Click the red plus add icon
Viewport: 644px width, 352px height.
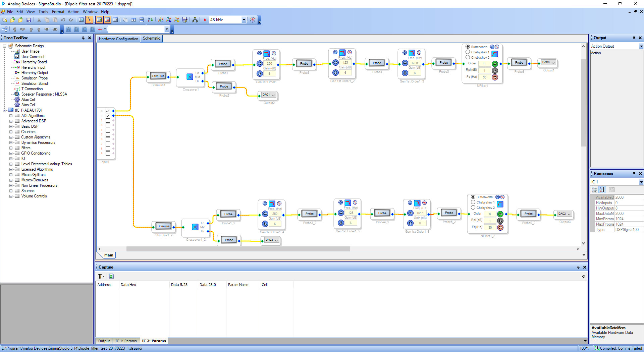tap(100, 29)
